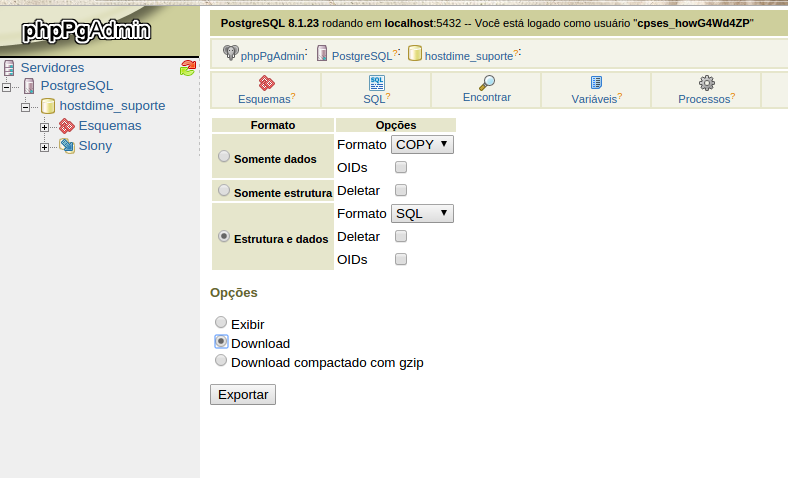Click the elephant icon in breadcrumb
This screenshot has width=788, height=478.
[x=231, y=52]
